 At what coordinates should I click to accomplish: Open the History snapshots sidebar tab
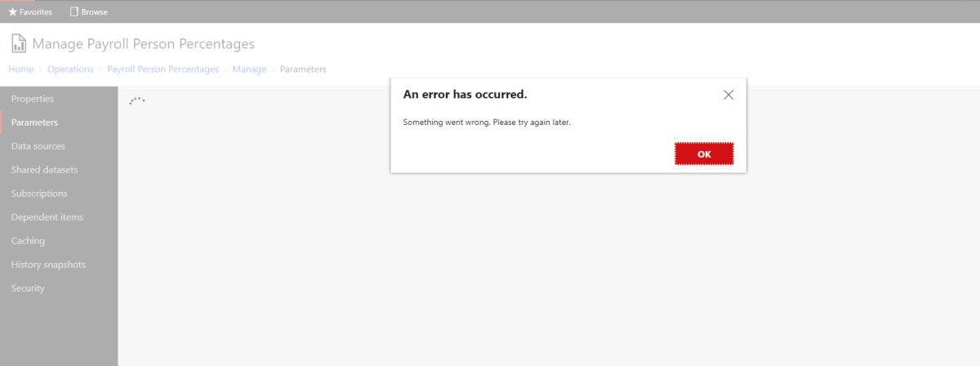[x=59, y=265]
